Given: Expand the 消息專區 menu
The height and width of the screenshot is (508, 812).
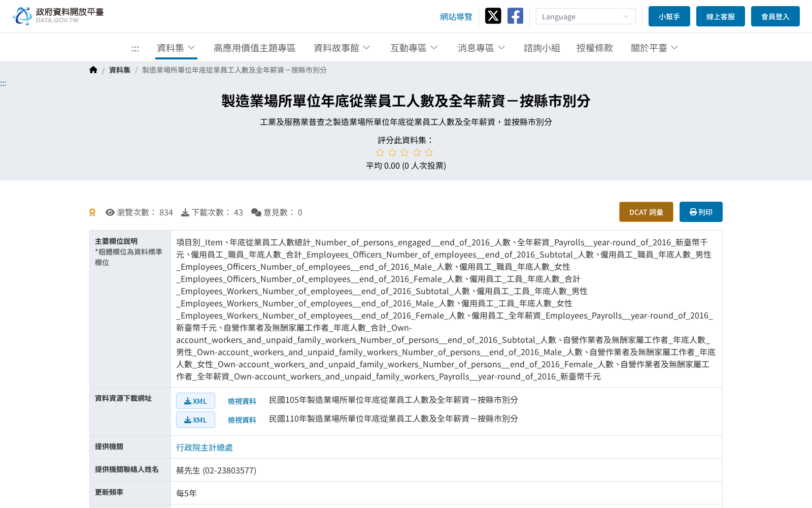Looking at the screenshot, I should (482, 48).
